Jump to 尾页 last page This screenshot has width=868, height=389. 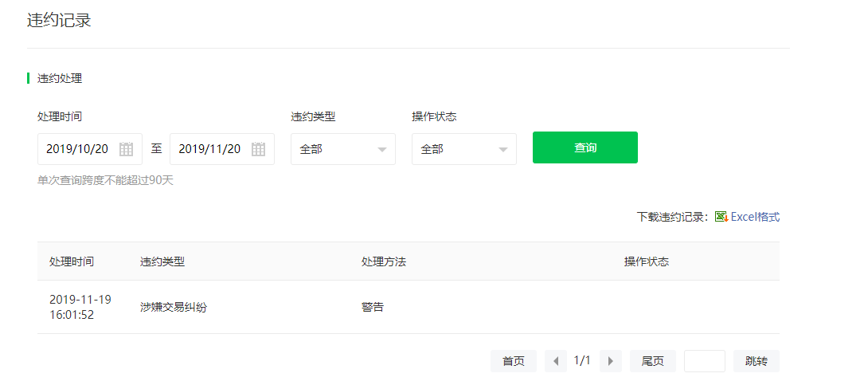click(653, 361)
